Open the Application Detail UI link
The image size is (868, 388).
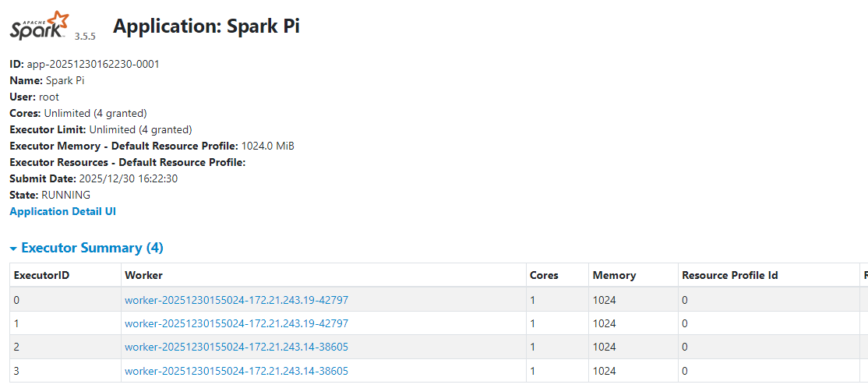62,211
